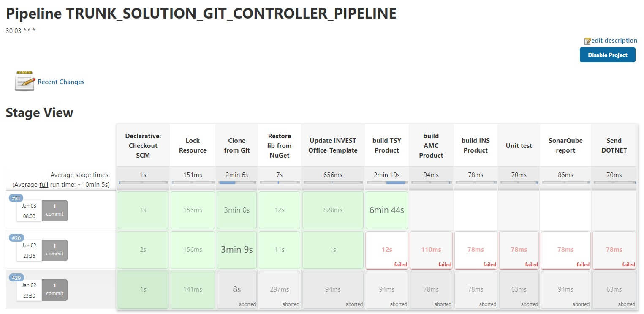The width and height of the screenshot is (644, 314).
Task: Select the SonarQube report column header
Action: coord(565,145)
